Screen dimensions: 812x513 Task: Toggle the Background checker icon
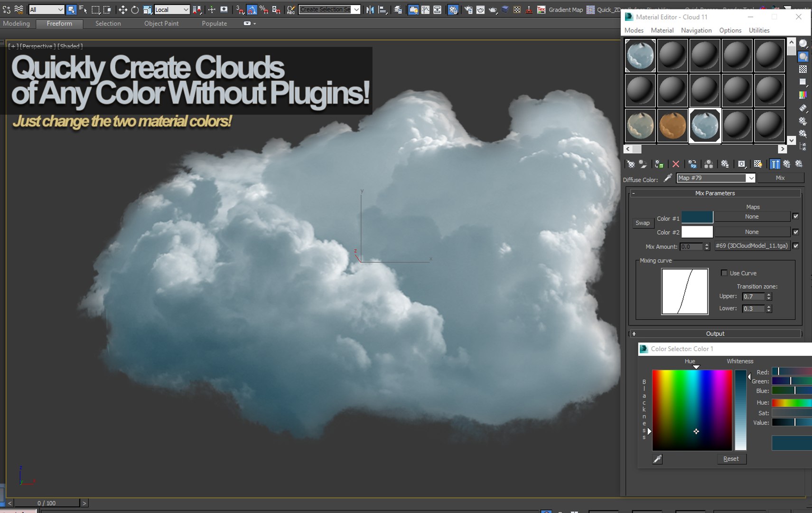tap(803, 69)
